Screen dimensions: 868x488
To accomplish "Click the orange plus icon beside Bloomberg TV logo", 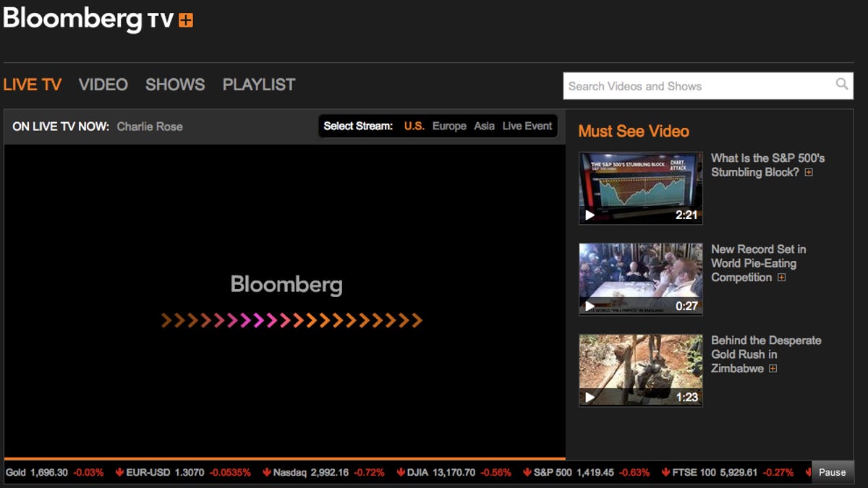I will tap(186, 21).
